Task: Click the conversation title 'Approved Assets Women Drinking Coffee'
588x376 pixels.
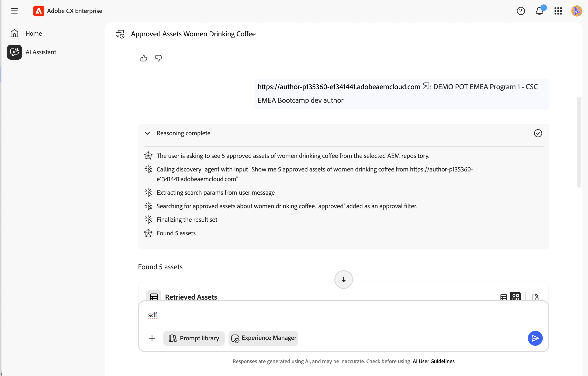Action: pyautogui.click(x=193, y=34)
